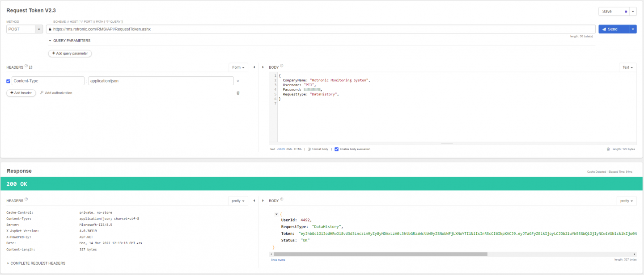Toggle the Enable body evaluation checkbox
Image resolution: width=644 pixels, height=275 pixels.
[337, 149]
